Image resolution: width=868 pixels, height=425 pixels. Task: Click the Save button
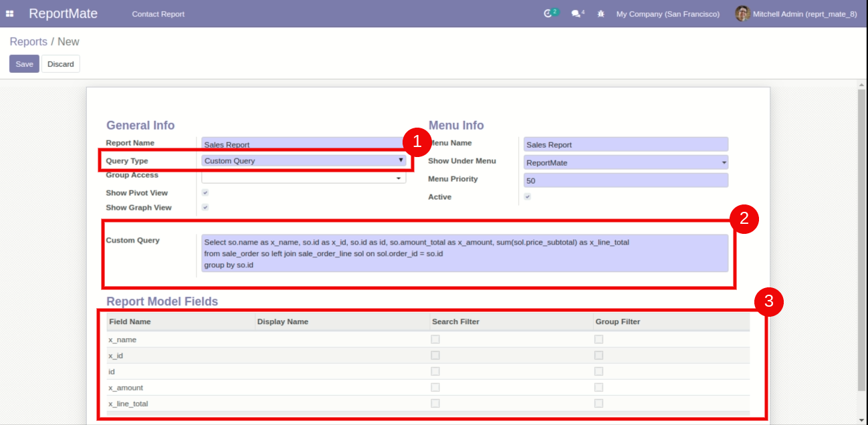tap(24, 64)
